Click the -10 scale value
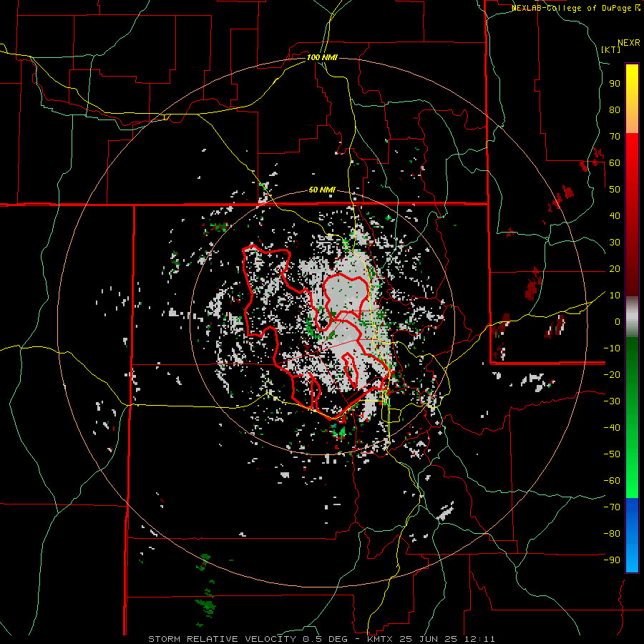Viewport: 644px width, 644px height. (613, 348)
